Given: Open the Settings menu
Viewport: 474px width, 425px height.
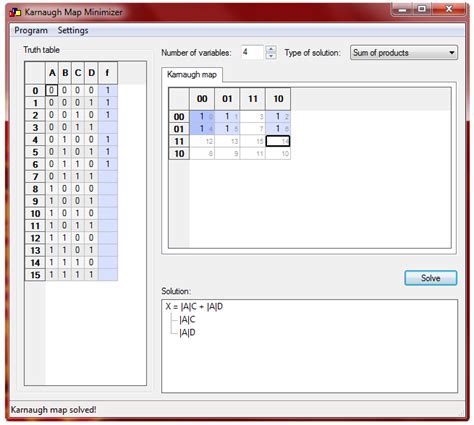Looking at the screenshot, I should 73,30.
